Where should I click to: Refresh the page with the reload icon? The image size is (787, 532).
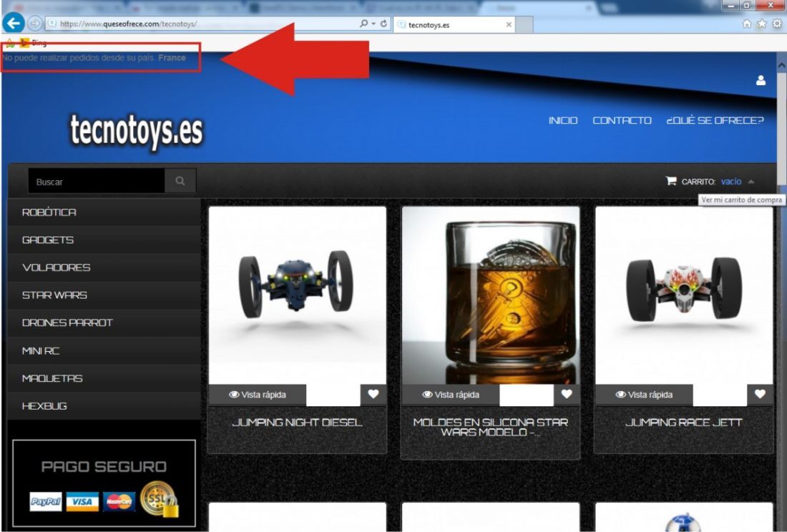pos(384,24)
